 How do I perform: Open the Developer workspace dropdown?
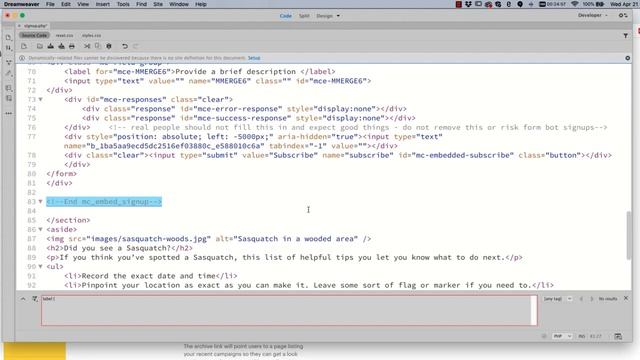pyautogui.click(x=592, y=16)
